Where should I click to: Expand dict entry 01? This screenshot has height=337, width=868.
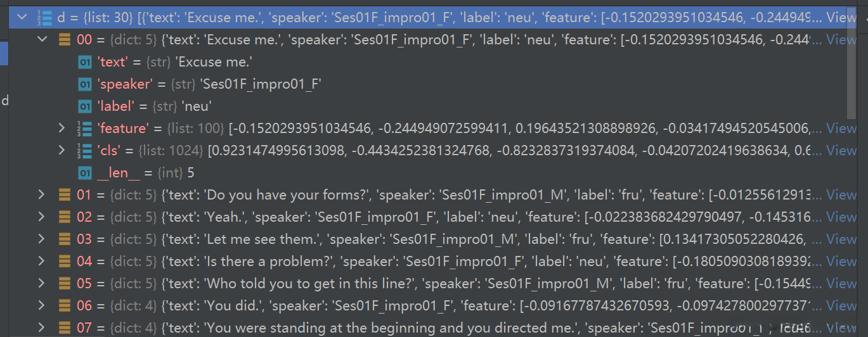click(x=42, y=194)
